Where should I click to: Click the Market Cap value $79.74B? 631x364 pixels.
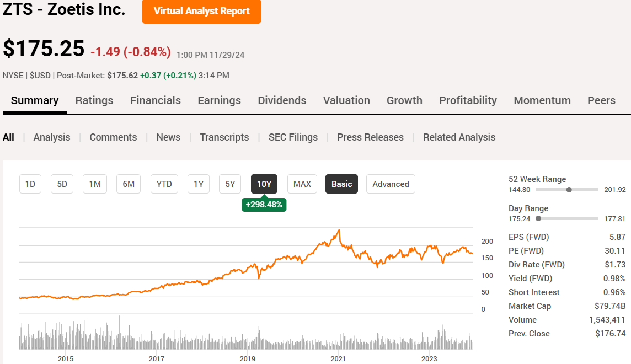pos(610,306)
